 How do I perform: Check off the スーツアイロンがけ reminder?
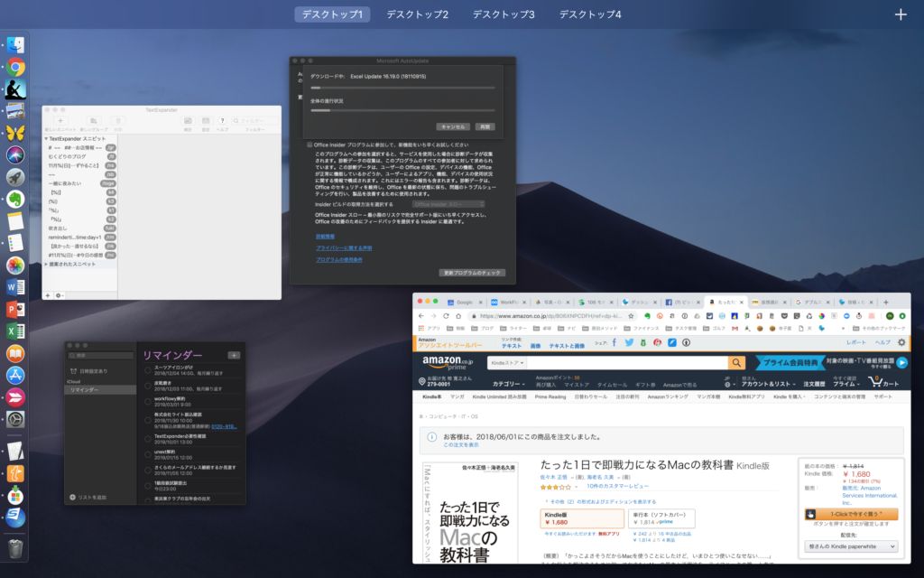point(147,369)
